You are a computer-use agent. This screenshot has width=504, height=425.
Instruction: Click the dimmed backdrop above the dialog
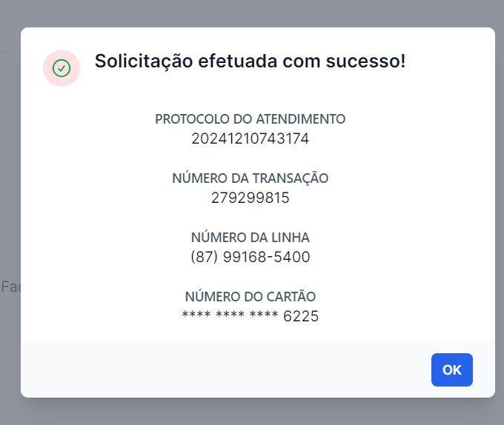click(x=252, y=13)
